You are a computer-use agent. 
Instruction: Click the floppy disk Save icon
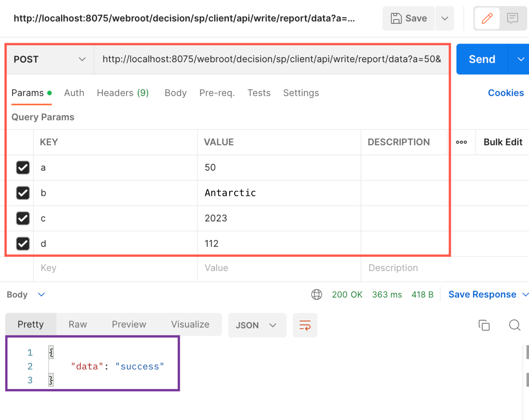[x=396, y=18]
